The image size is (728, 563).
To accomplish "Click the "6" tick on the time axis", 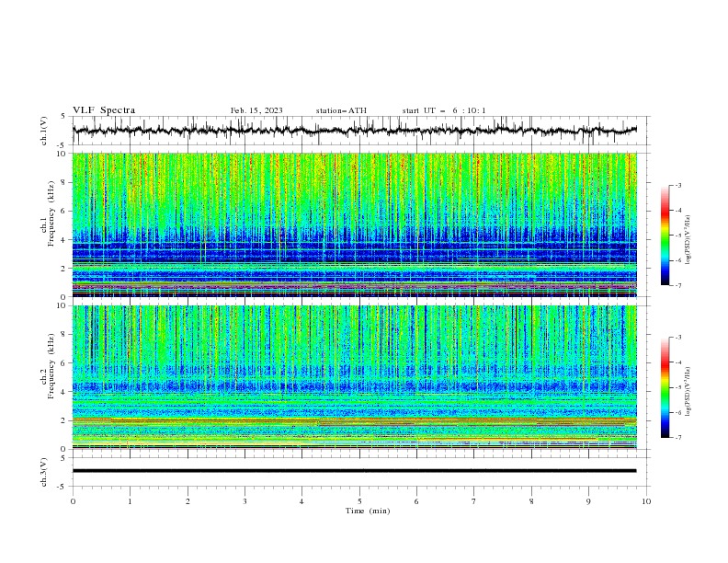I will [x=416, y=501].
